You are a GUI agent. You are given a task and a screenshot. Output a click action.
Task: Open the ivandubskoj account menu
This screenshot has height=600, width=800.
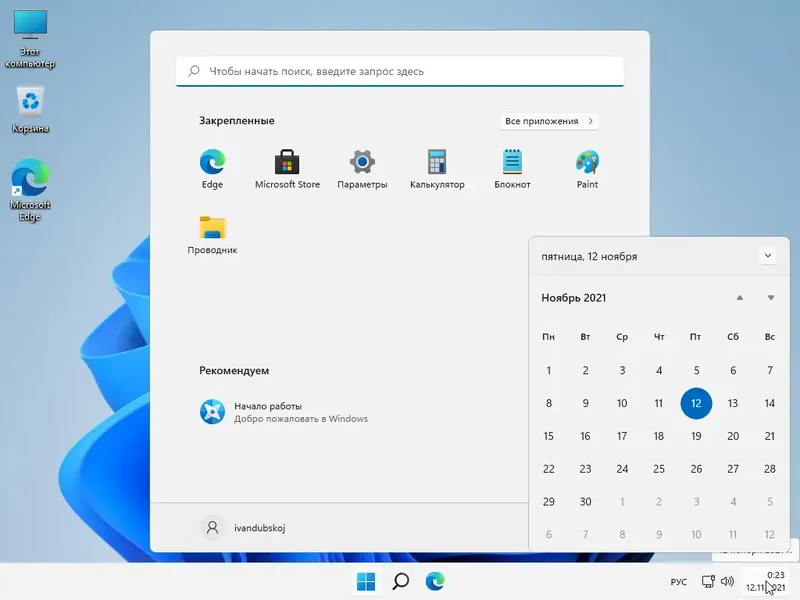(x=248, y=527)
